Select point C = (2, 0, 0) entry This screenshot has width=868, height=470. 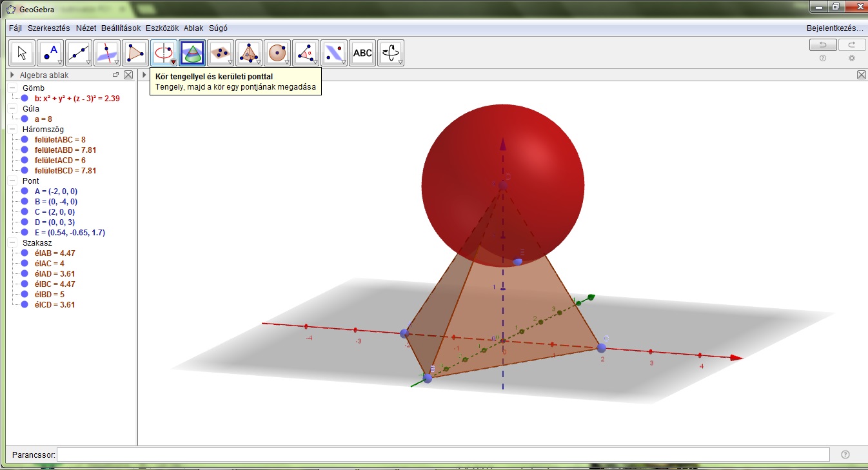point(55,212)
